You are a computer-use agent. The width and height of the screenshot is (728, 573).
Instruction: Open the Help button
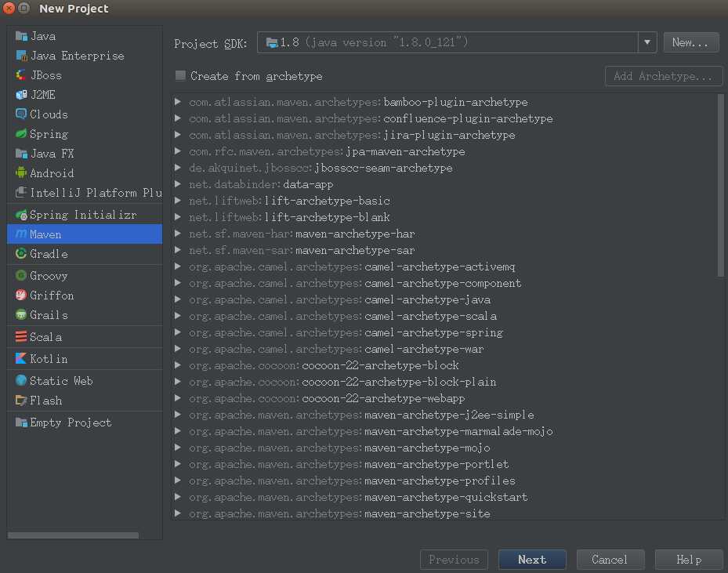tap(689, 560)
